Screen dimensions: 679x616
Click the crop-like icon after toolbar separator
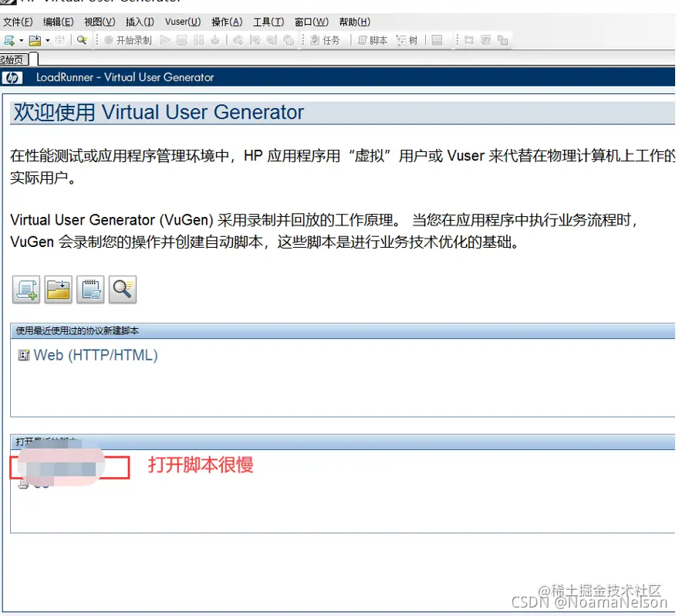[468, 41]
